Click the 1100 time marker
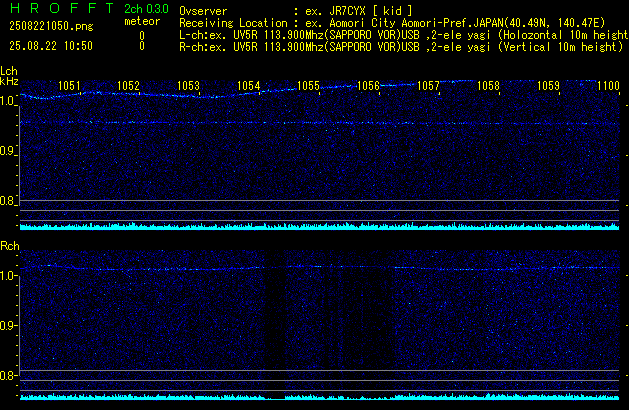This screenshot has height=410, width=629. click(609, 86)
